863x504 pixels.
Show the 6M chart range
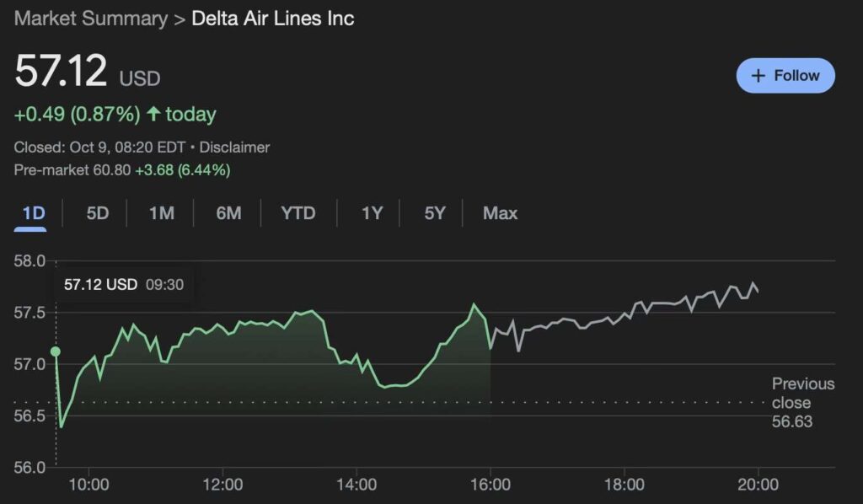[228, 213]
